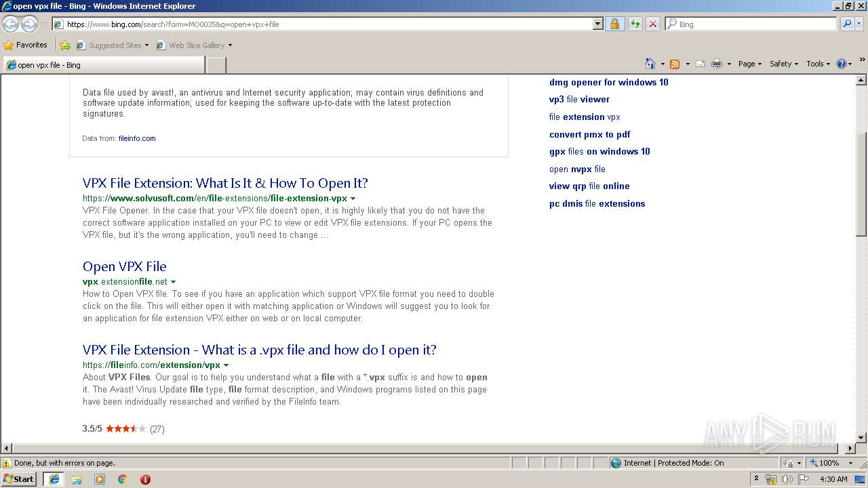Expand the solvusoft result URL dropdown arrow

point(353,199)
